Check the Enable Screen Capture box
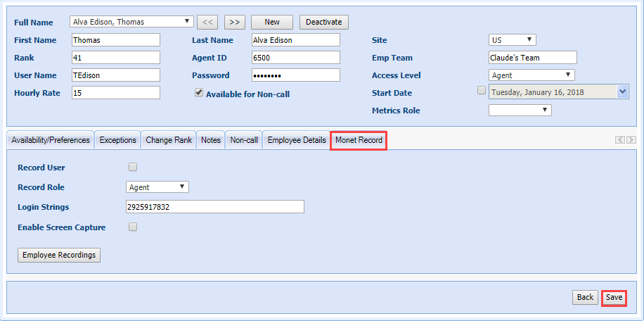644x321 pixels. [133, 227]
